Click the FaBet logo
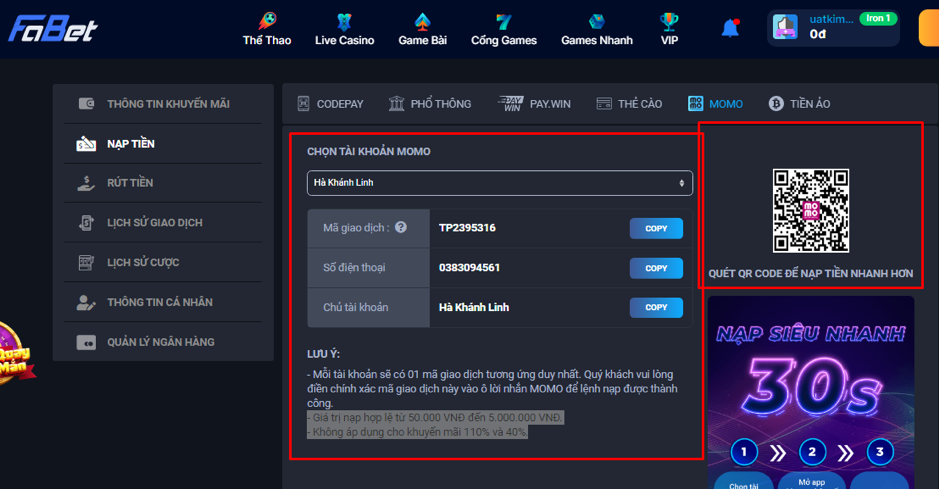 [53, 28]
